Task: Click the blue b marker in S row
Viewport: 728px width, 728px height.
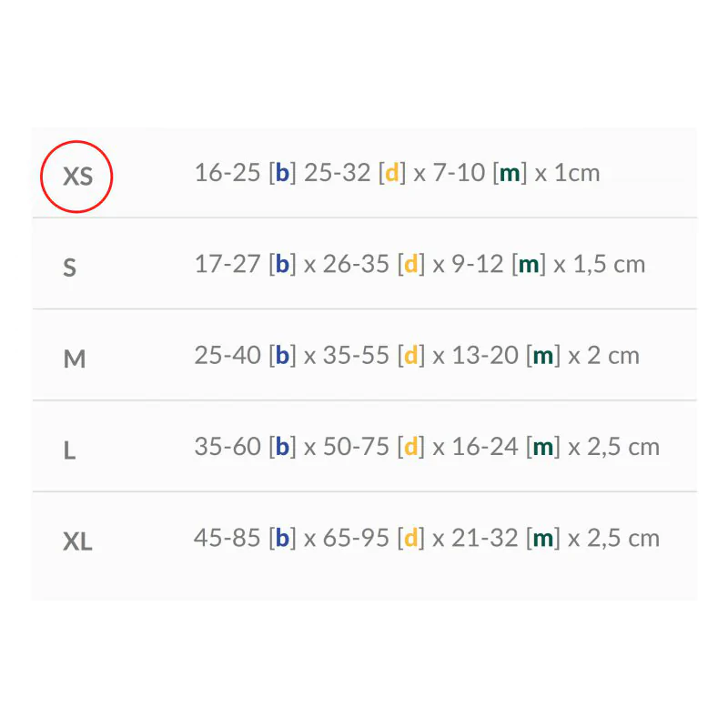Action: 282,264
